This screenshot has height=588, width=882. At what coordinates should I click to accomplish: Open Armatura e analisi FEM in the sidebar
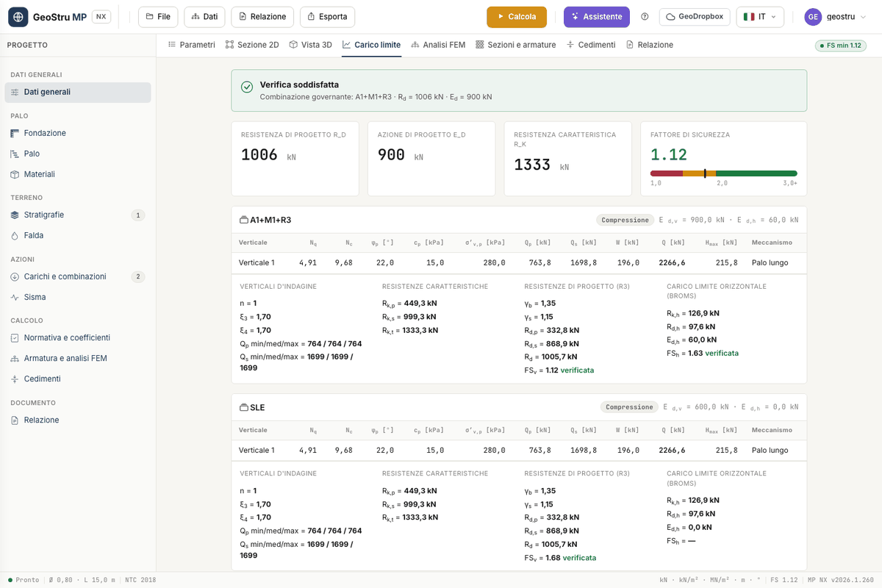click(x=77, y=359)
